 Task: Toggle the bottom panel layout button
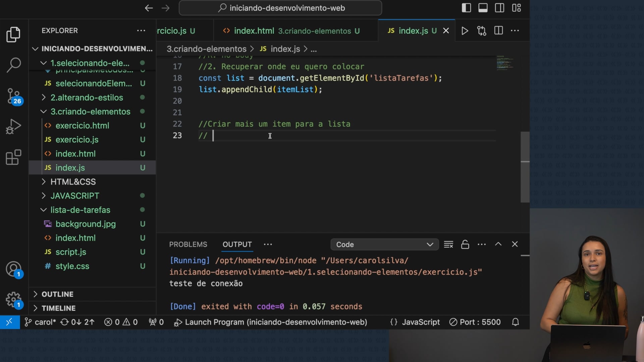tap(483, 8)
